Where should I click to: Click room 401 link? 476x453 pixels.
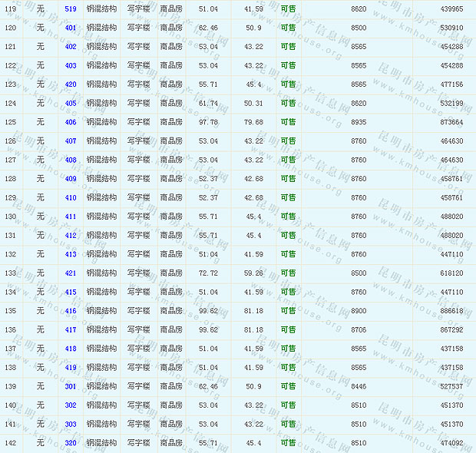pyautogui.click(x=71, y=28)
